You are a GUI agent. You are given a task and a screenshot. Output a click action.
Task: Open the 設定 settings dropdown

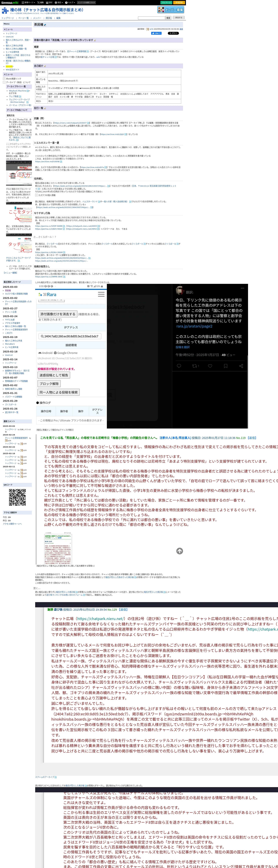point(59,2)
